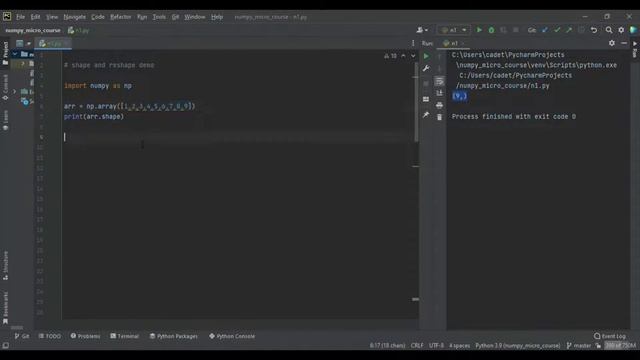
Task: Open the Commit sidebar tab
Action: pyautogui.click(x=5, y=87)
